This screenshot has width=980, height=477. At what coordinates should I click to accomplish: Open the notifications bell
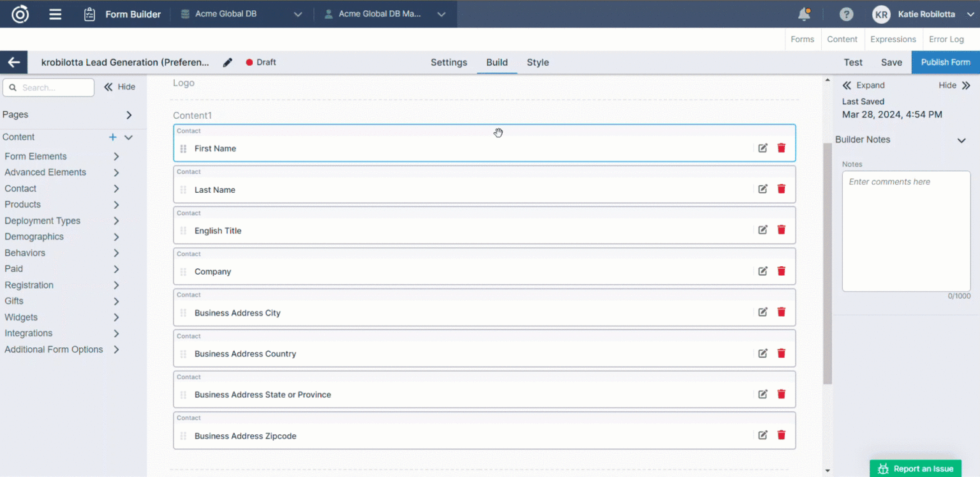coord(804,14)
